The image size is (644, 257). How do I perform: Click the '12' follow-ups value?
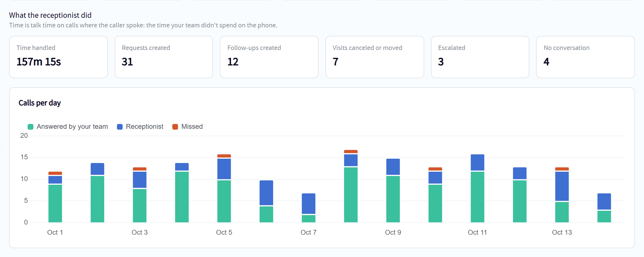(x=233, y=62)
